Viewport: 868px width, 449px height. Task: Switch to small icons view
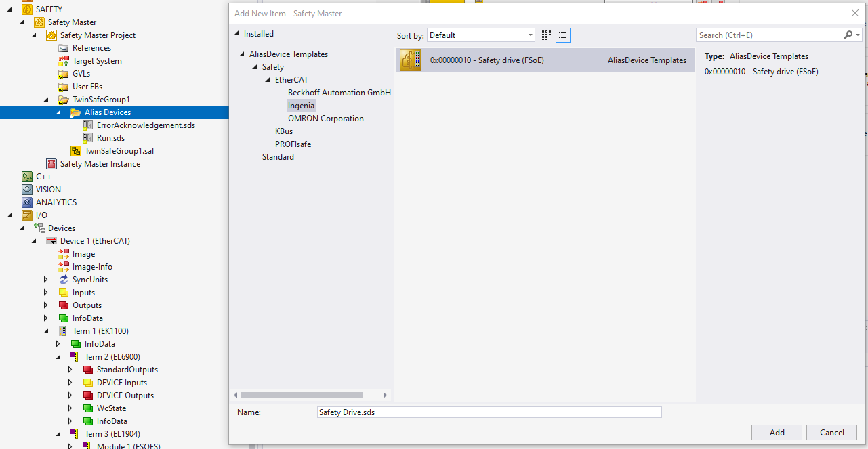point(547,35)
